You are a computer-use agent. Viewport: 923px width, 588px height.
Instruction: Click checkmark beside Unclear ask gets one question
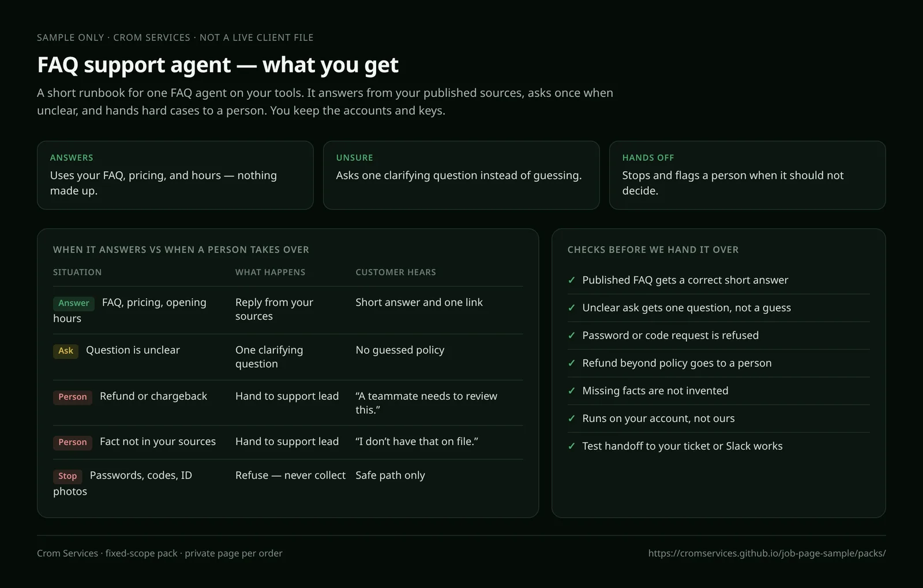click(x=572, y=308)
